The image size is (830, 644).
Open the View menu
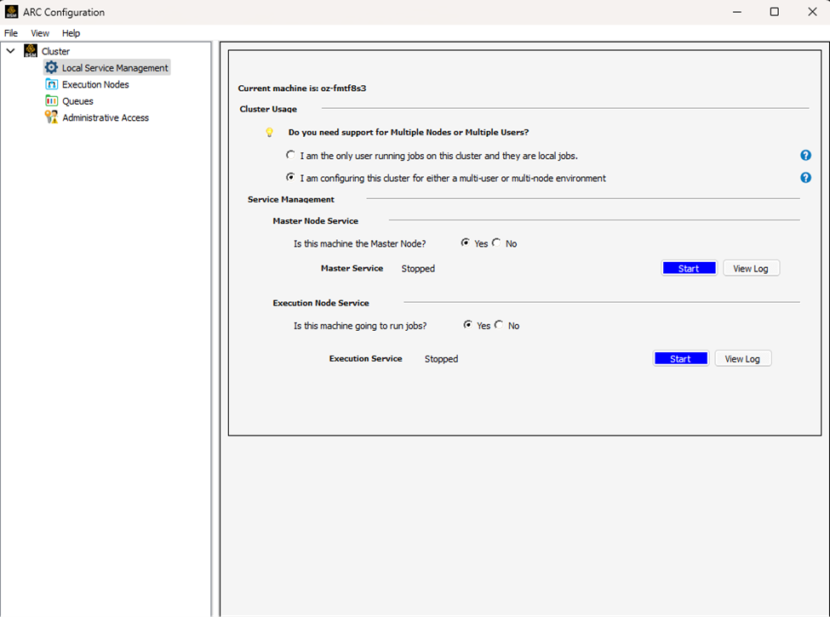point(40,33)
